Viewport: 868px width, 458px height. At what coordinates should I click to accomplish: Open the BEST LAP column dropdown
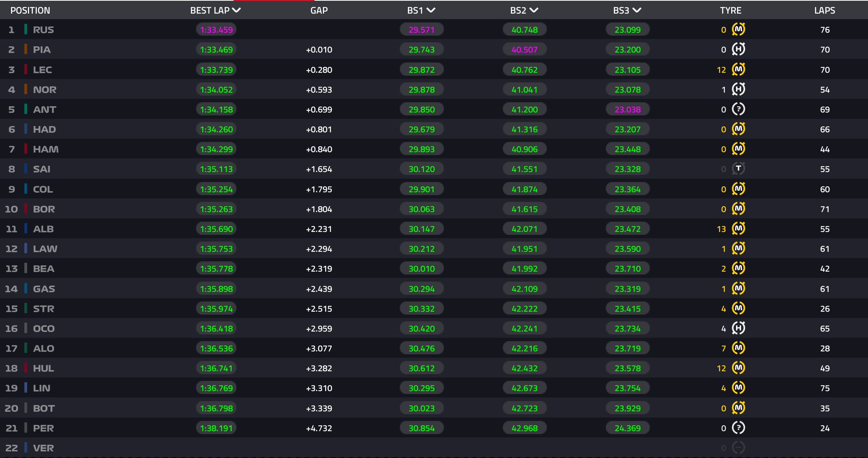236,10
